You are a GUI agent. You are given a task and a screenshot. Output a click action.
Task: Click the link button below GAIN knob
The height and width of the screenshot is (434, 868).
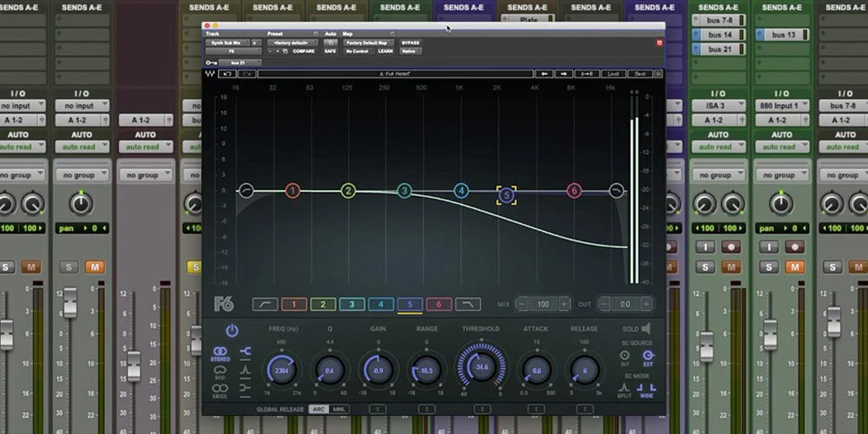pyautogui.click(x=378, y=410)
